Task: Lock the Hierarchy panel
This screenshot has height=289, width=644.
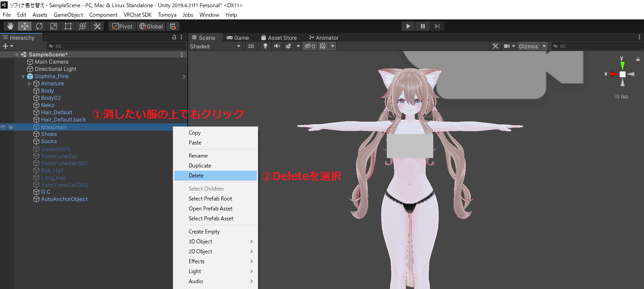Action: [175, 37]
